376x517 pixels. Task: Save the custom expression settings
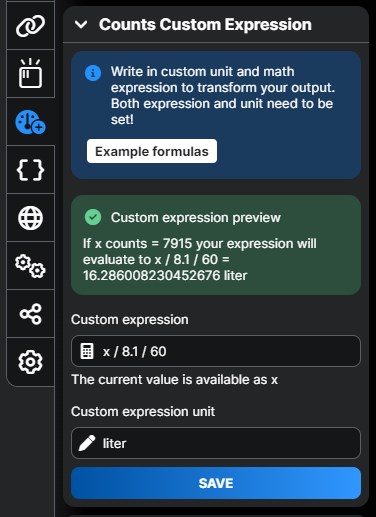tap(216, 483)
